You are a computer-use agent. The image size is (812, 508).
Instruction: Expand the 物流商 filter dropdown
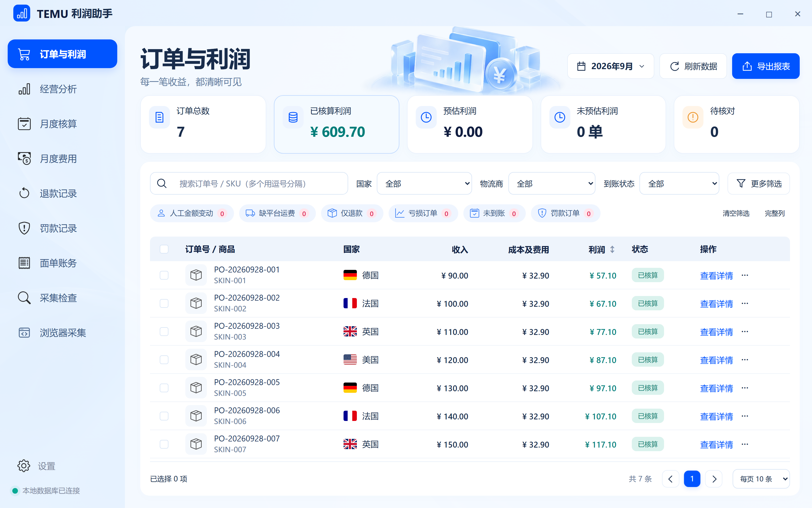551,183
